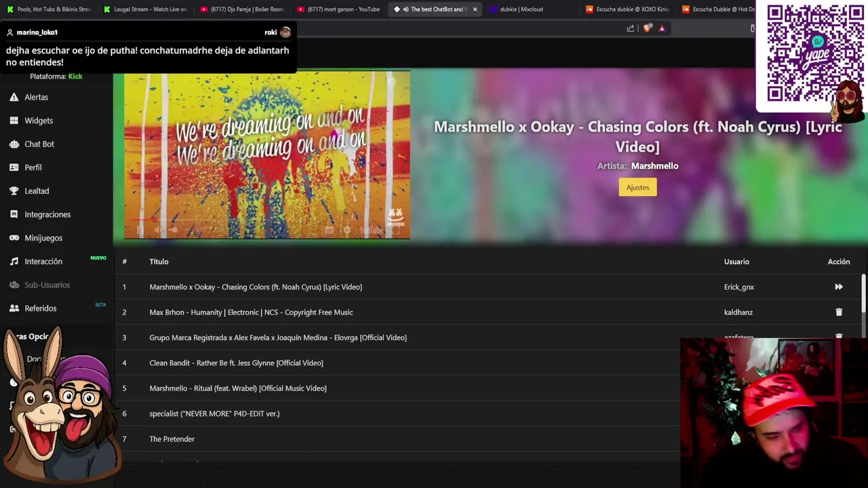Click the Kick platform link
The height and width of the screenshot is (488, 868).
click(x=75, y=77)
